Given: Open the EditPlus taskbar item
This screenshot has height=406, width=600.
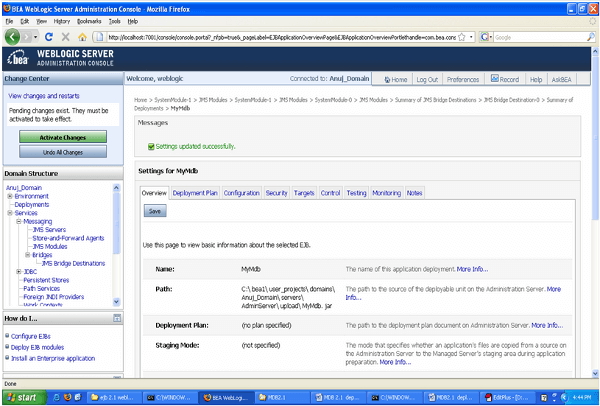Looking at the screenshot, I should pos(507,398).
